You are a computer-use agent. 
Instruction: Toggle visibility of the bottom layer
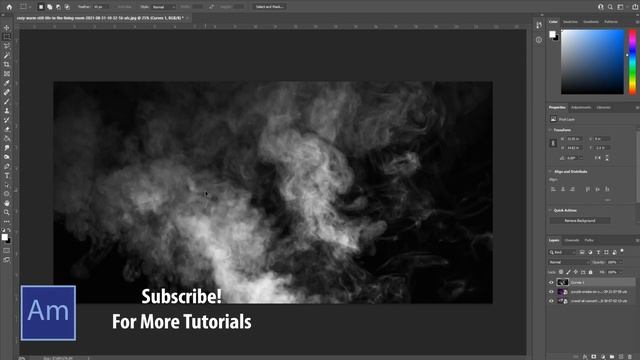click(x=551, y=301)
